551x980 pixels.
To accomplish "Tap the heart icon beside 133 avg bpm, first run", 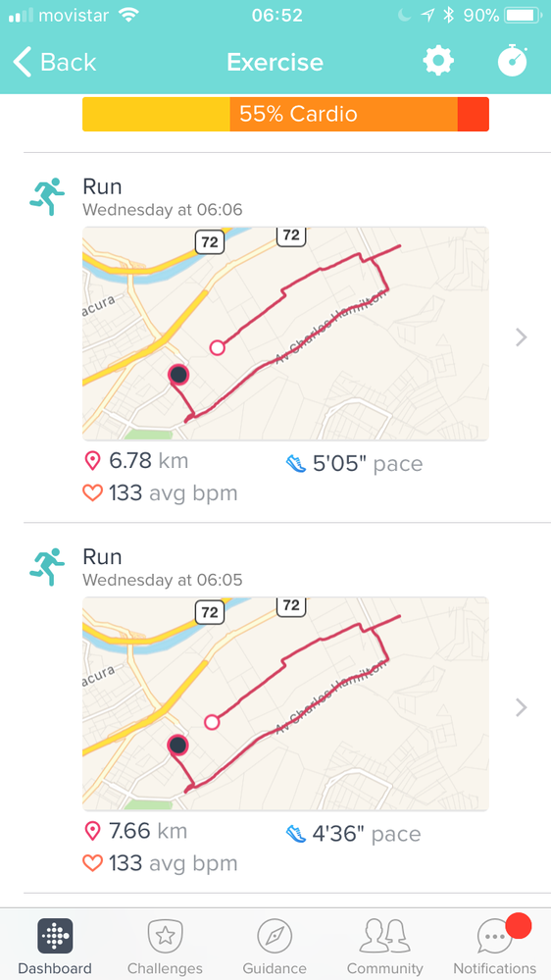I will coord(92,493).
